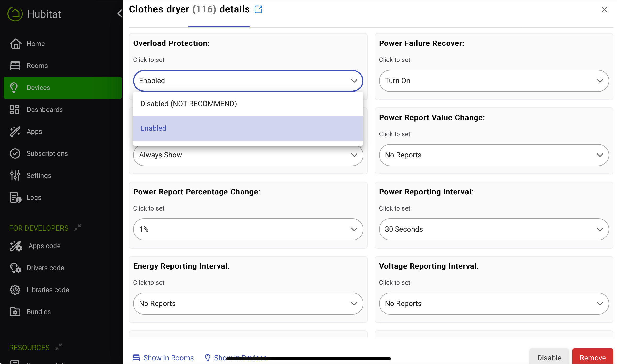Click the Dashboards grid icon
Viewport: 617px width, 364px height.
click(14, 110)
